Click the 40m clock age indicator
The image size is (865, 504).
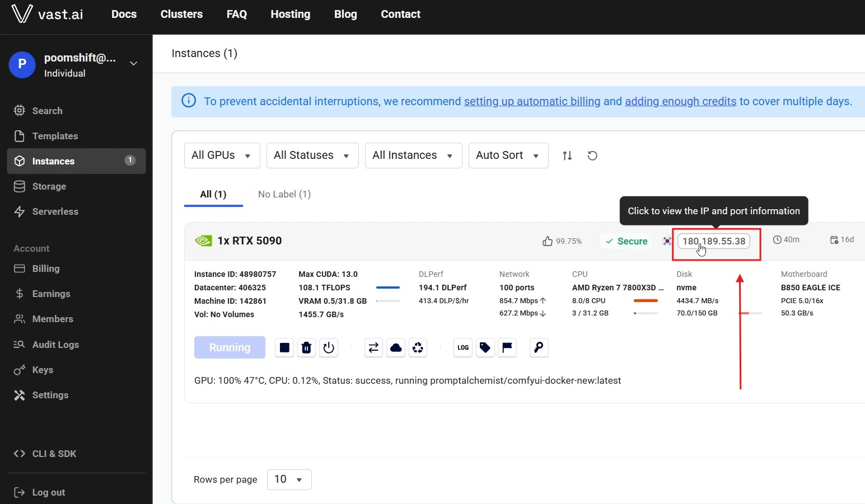786,239
